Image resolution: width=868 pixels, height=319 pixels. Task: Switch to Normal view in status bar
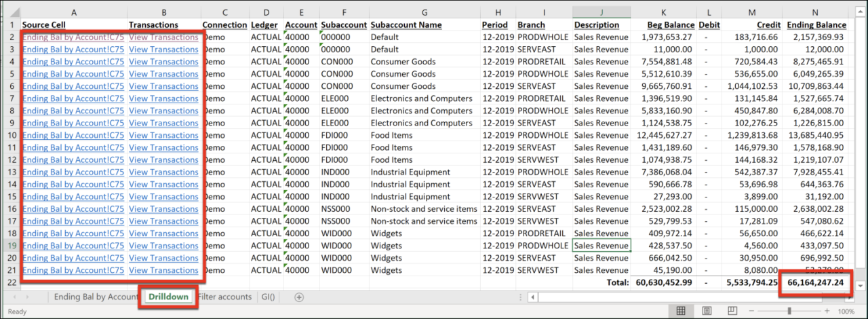(682, 311)
